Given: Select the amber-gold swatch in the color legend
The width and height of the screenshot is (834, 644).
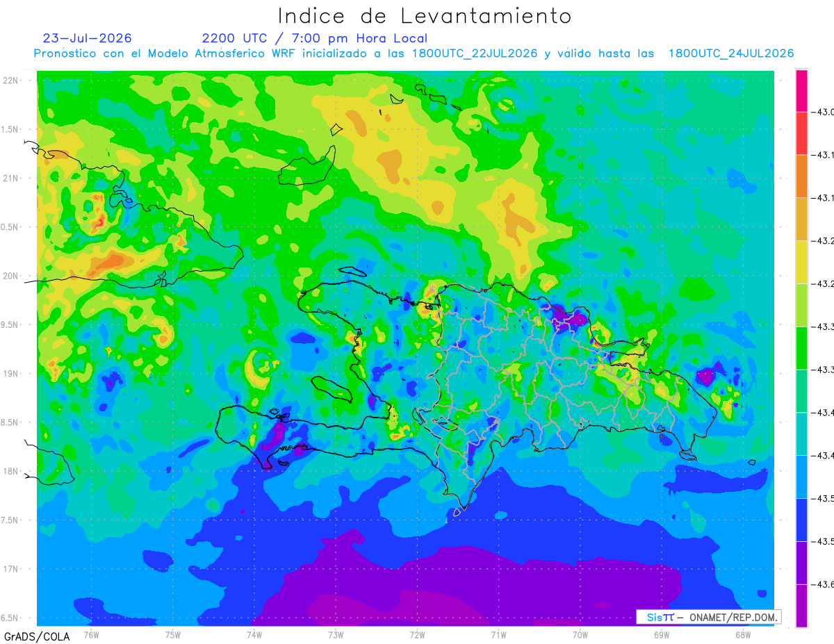Looking at the screenshot, I should (x=801, y=220).
